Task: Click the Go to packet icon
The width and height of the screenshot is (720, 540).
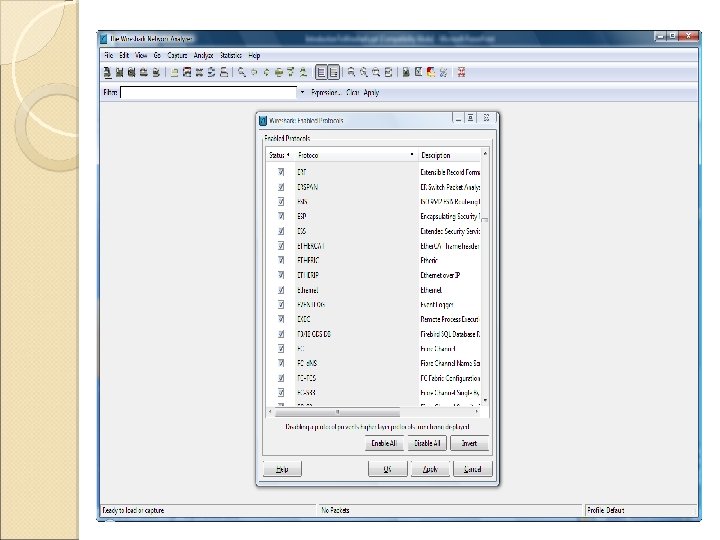Action: tap(278, 73)
